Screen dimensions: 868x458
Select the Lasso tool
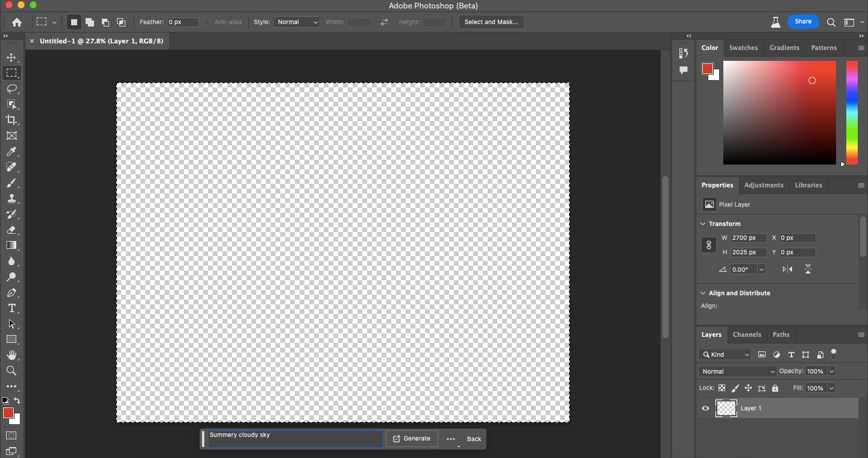[11, 89]
